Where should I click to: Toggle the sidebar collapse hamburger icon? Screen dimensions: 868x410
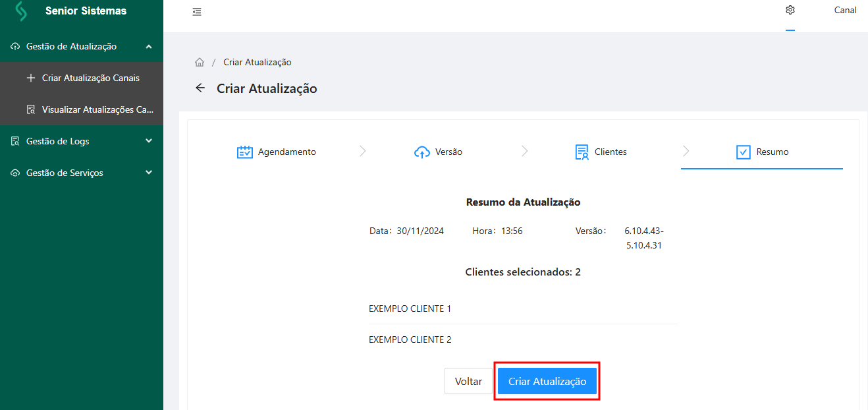click(197, 12)
